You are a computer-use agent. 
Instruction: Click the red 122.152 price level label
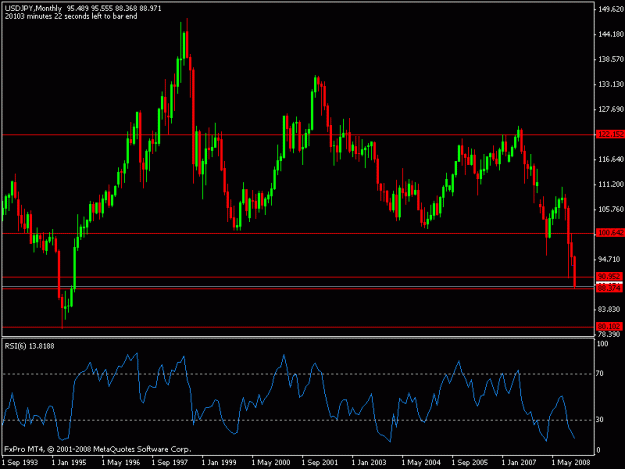pyautogui.click(x=610, y=134)
